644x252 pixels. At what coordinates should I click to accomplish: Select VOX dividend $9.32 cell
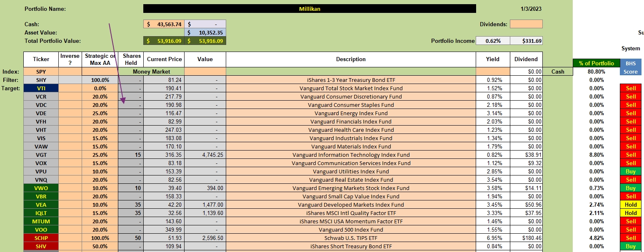click(526, 163)
